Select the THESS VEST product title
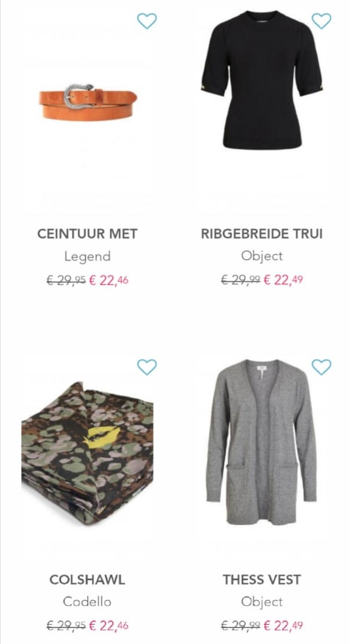 [x=262, y=579]
